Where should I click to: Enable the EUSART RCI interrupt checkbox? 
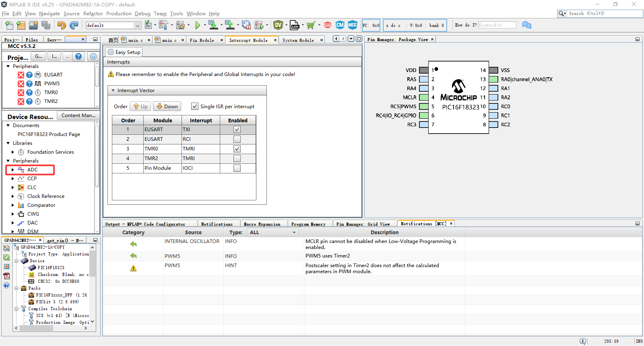coord(237,139)
